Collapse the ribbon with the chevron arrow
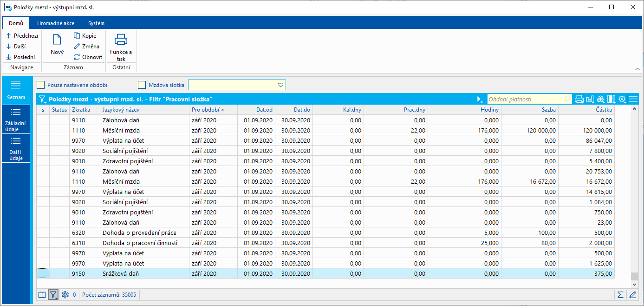 638,68
